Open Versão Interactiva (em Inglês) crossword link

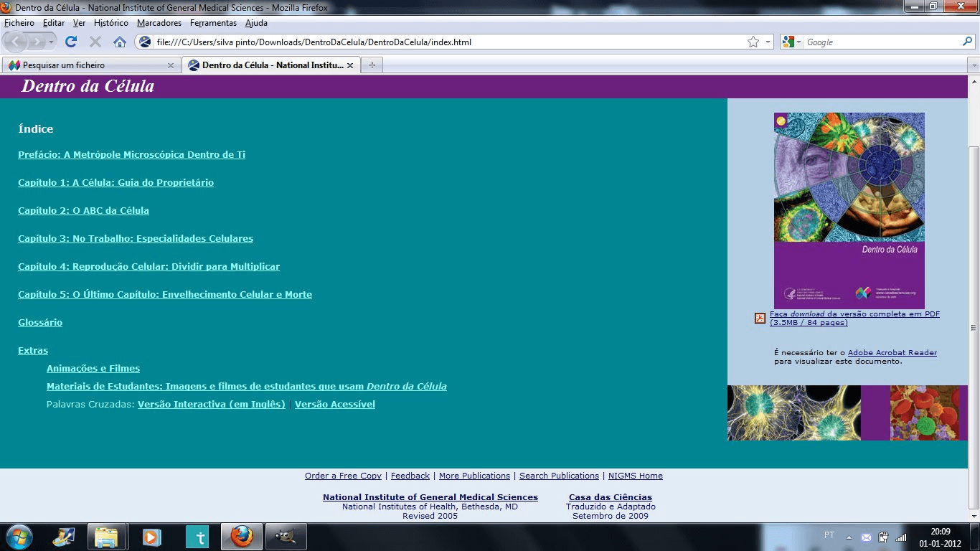point(212,405)
